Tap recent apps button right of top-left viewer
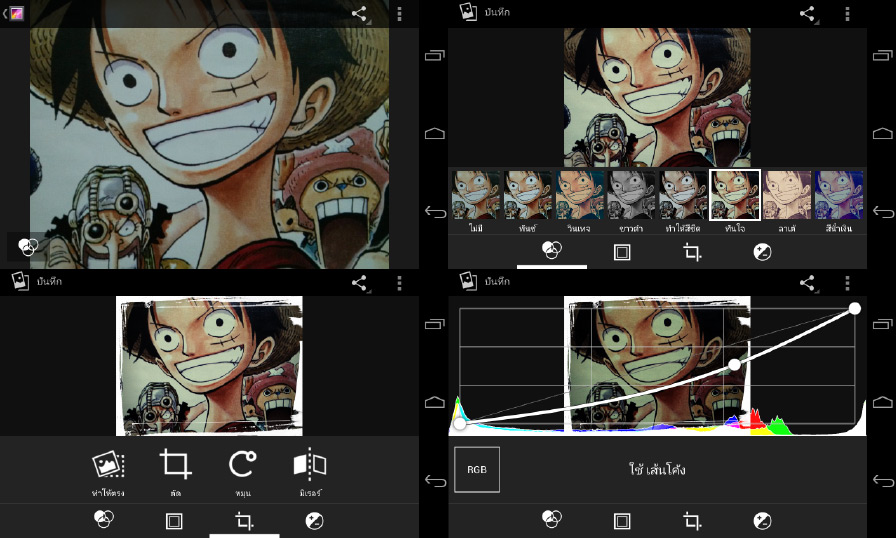This screenshot has height=538, width=896. point(435,55)
